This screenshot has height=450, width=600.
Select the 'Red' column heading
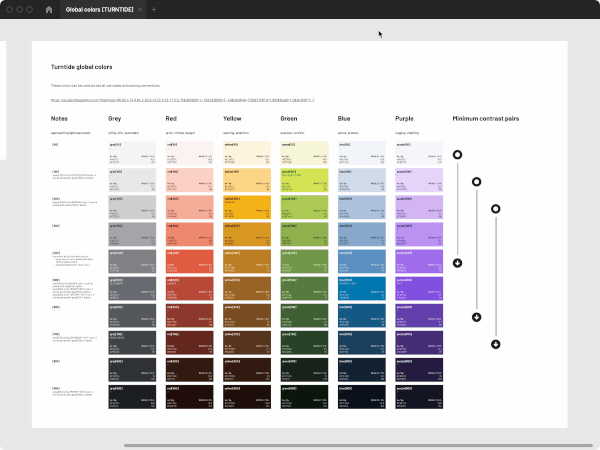(171, 119)
